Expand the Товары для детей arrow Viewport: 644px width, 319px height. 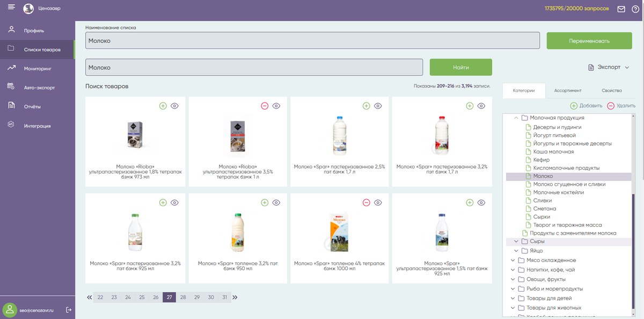tap(513, 298)
